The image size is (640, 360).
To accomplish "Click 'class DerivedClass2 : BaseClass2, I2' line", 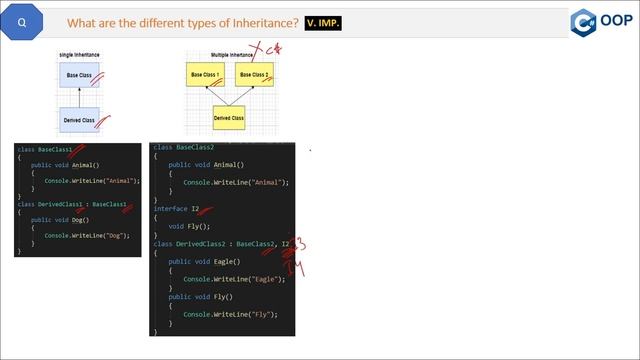I will tap(221, 244).
